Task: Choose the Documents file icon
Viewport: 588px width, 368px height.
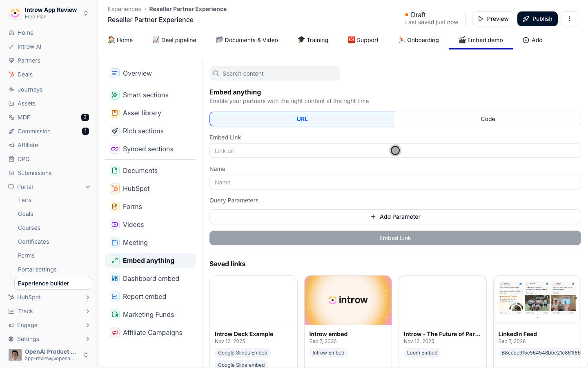Action: [x=115, y=171]
